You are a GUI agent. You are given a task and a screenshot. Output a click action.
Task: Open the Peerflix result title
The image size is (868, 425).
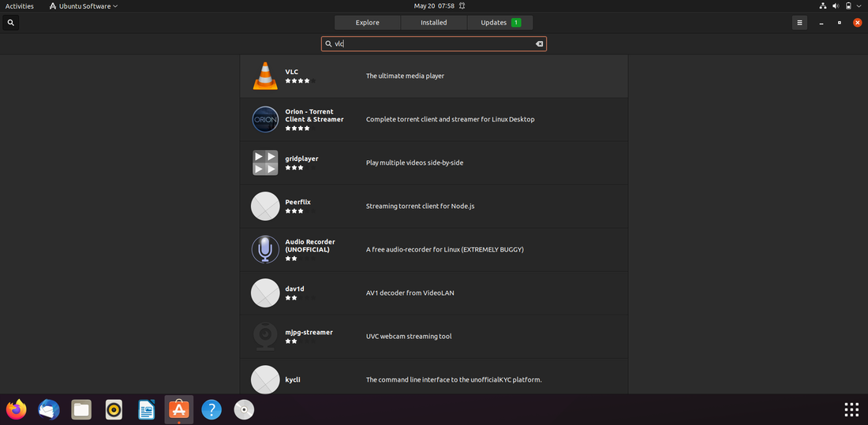click(x=297, y=202)
